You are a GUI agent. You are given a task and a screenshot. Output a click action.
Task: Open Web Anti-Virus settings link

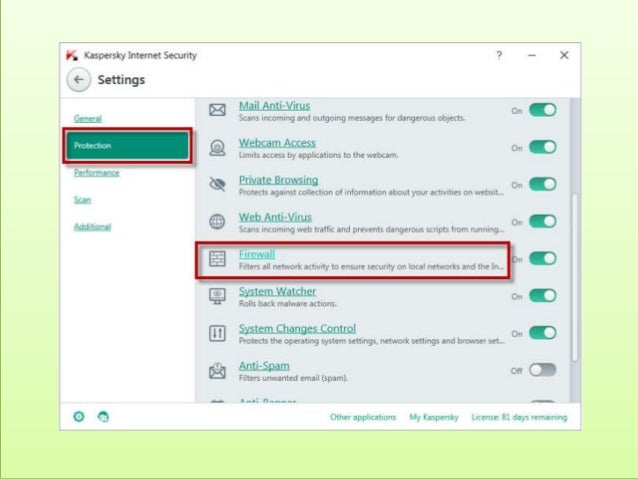(275, 217)
